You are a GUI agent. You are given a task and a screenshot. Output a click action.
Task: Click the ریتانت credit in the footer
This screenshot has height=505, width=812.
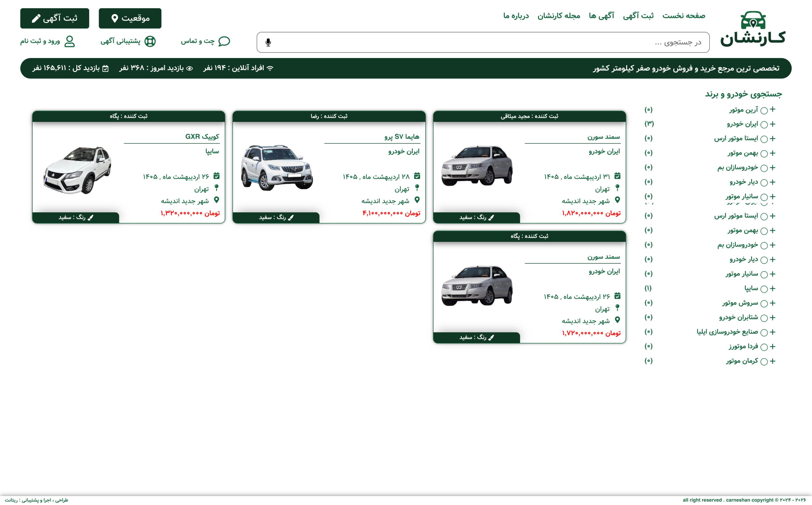(11, 500)
